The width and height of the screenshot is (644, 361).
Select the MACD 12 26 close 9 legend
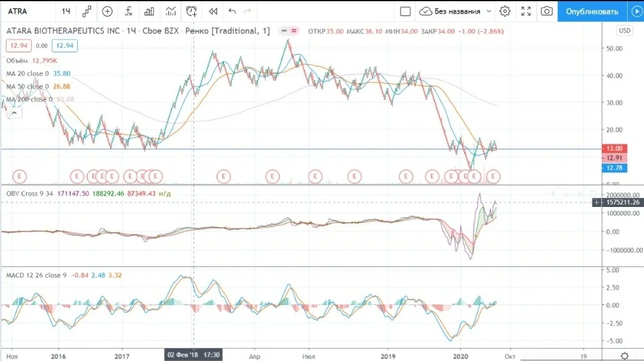pyautogui.click(x=36, y=275)
